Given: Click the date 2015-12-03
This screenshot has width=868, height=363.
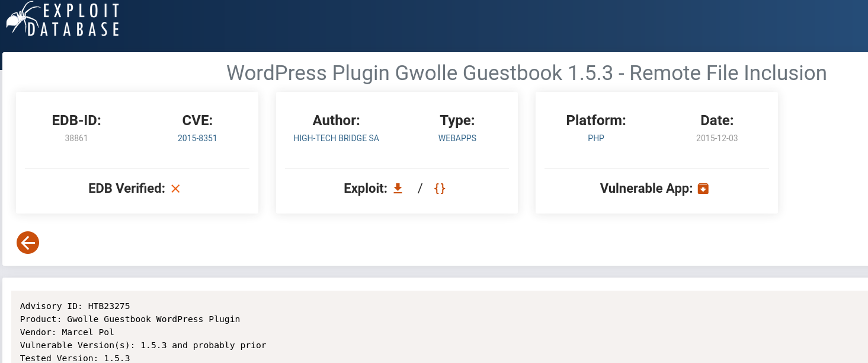Looking at the screenshot, I should point(717,138).
